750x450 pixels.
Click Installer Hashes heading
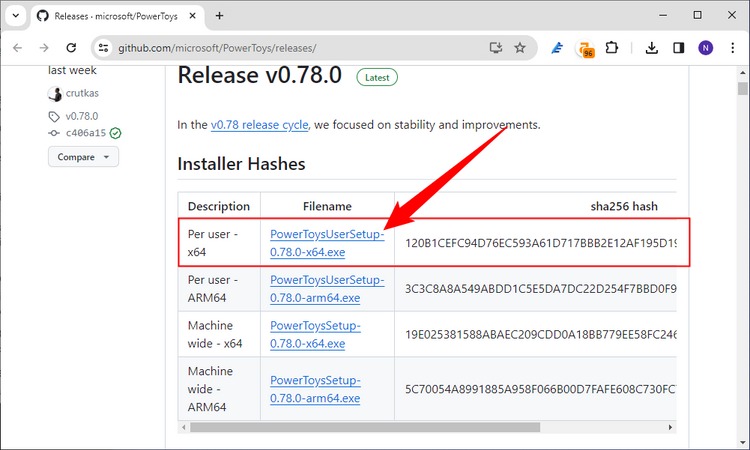241,164
